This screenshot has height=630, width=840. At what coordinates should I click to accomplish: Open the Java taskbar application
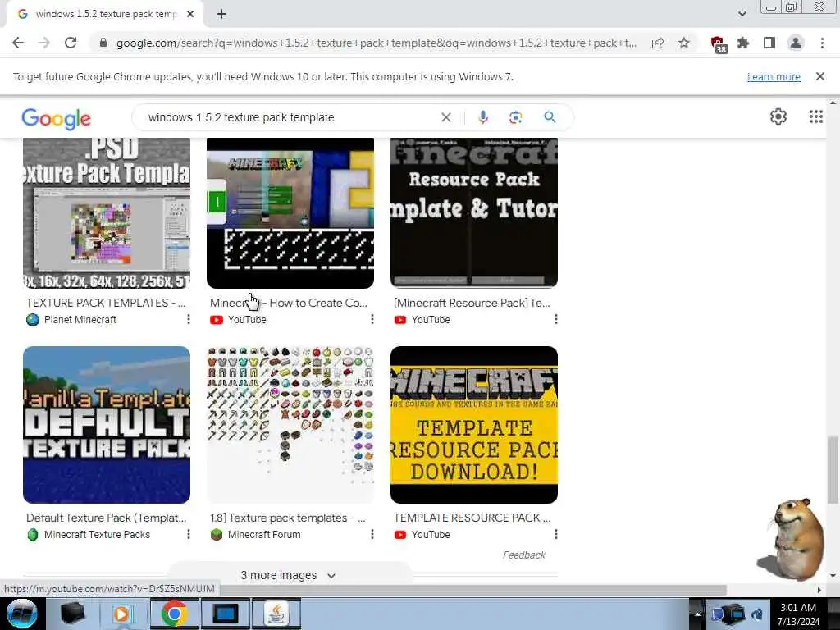click(x=276, y=614)
